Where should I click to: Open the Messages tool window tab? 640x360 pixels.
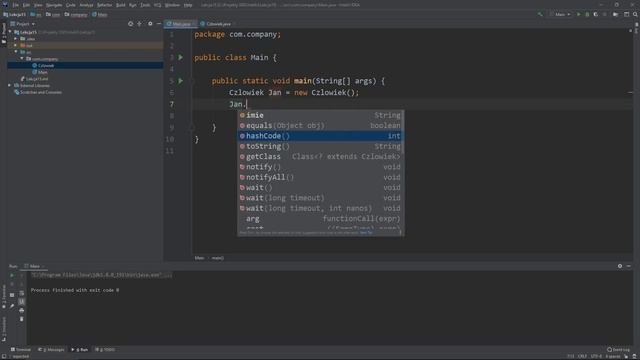(51, 349)
